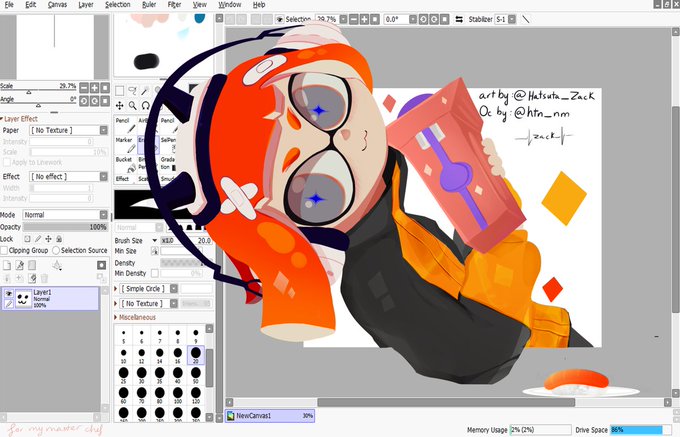Image resolution: width=680 pixels, height=437 pixels.
Task: Collapse the Layer Effect section
Action: 2,119
